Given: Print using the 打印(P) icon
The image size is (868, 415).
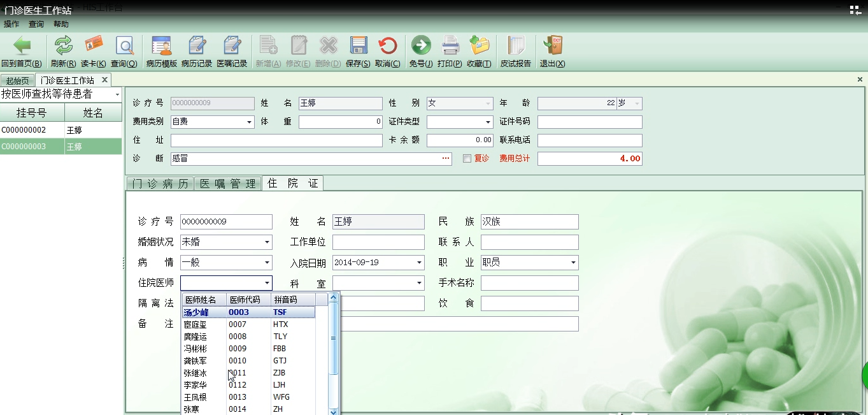Looking at the screenshot, I should point(450,52).
